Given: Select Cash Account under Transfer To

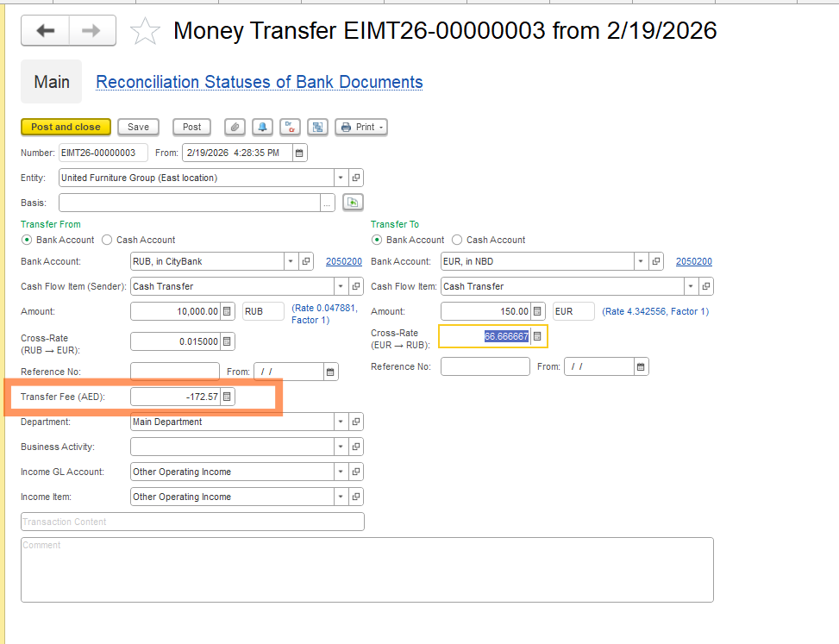Looking at the screenshot, I should point(458,240).
